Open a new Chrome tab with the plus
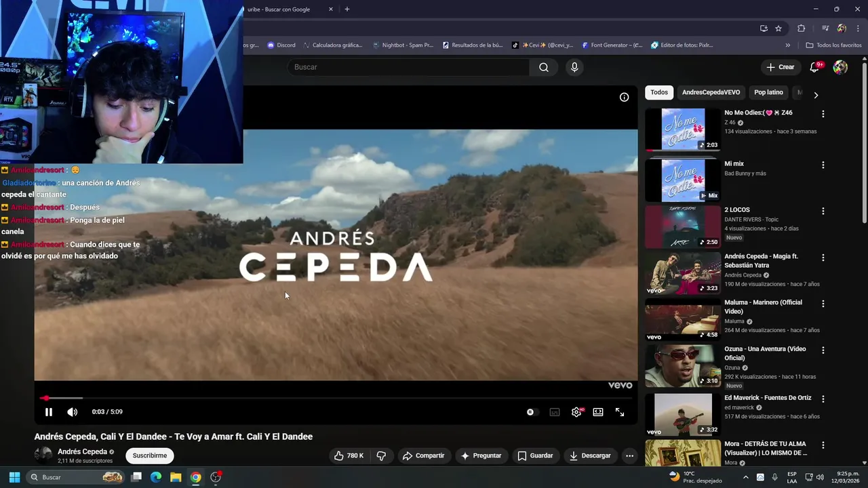This screenshot has width=868, height=488. pyautogui.click(x=347, y=9)
